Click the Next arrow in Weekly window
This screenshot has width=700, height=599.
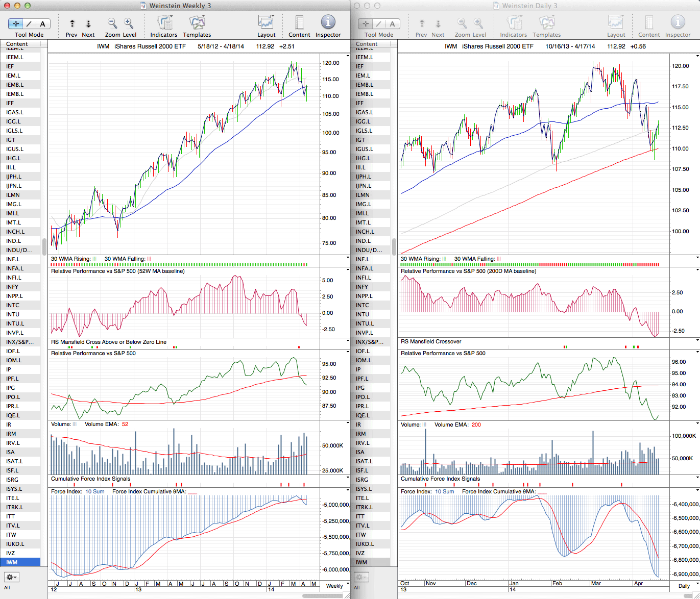[88, 23]
